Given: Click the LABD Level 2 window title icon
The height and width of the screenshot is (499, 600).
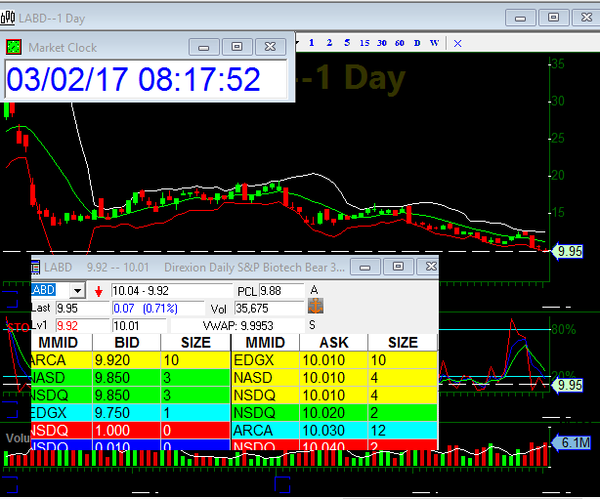Looking at the screenshot, I should click(36, 268).
